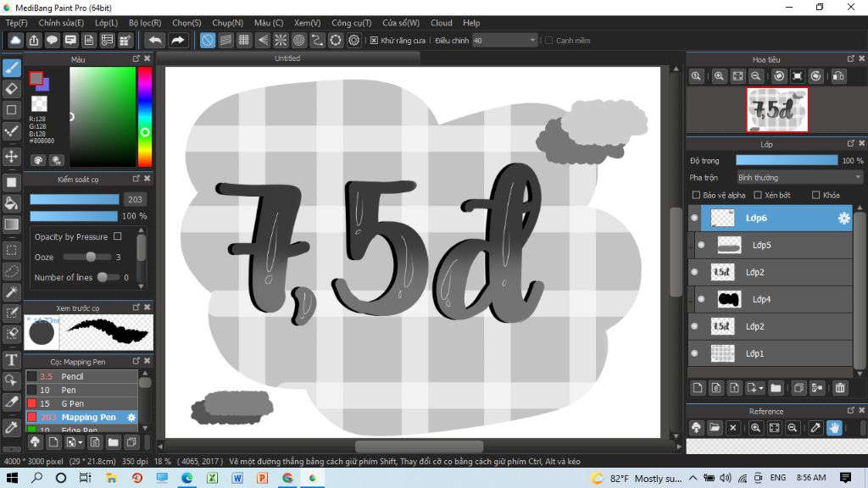This screenshot has height=488, width=868.
Task: Open the Chỉnh sửa(E) menu
Action: (x=61, y=23)
